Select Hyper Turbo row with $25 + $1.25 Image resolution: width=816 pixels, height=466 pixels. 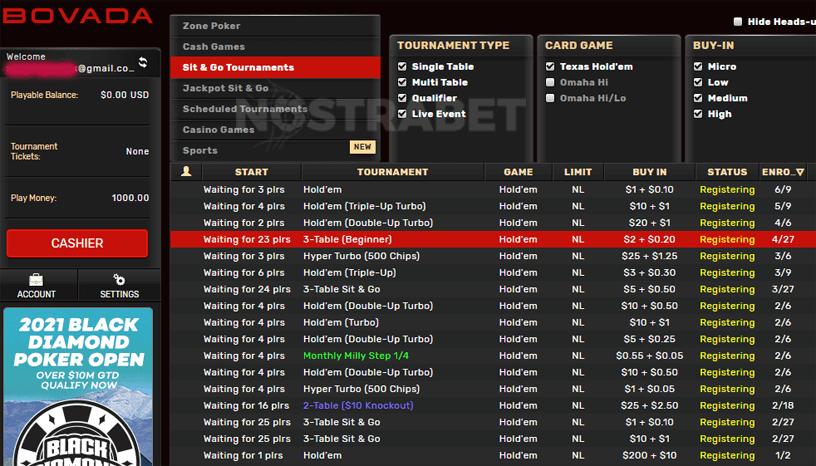pos(493,256)
